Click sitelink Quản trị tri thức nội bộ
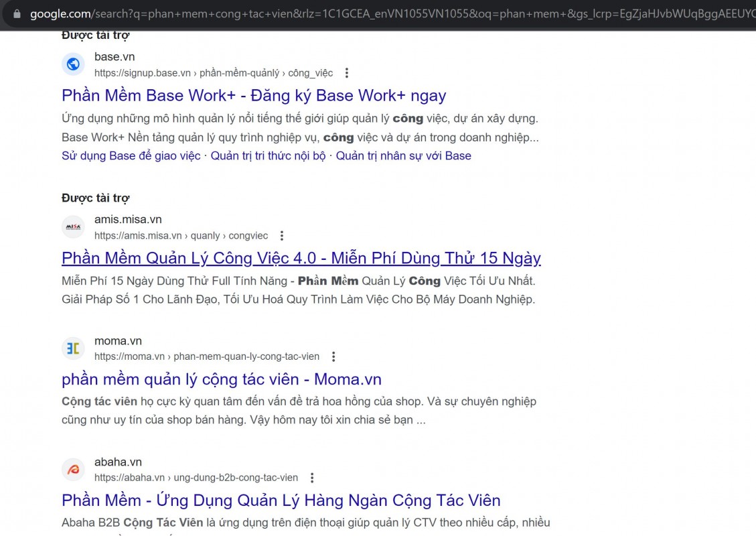This screenshot has height=536, width=756. click(268, 156)
